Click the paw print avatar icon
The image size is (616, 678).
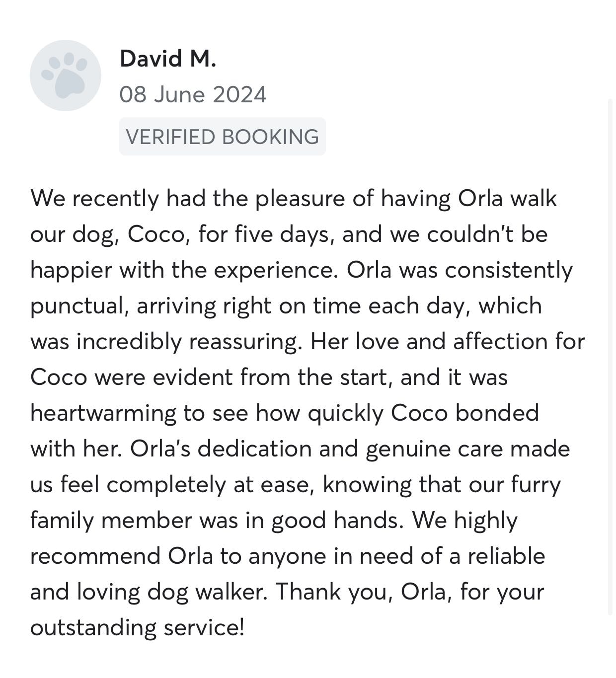(x=66, y=75)
